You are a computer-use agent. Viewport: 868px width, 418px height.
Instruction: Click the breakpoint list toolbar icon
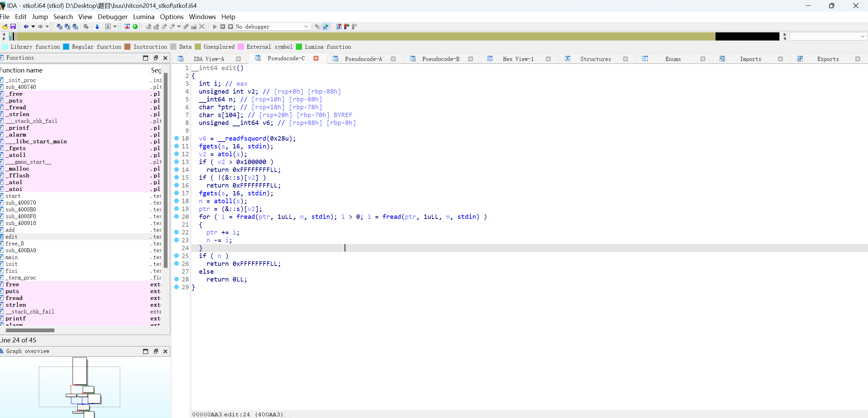click(338, 27)
